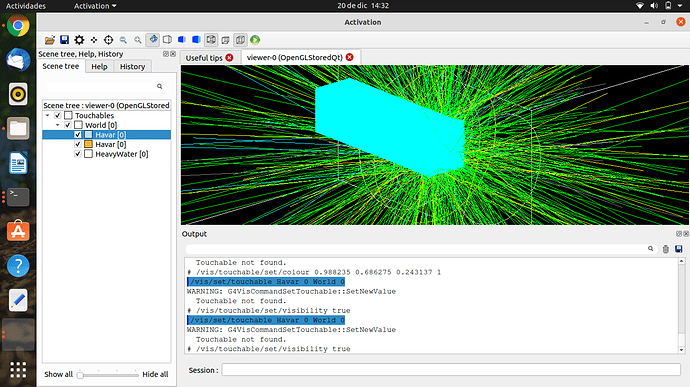Select the Move mouse tool

click(94, 40)
